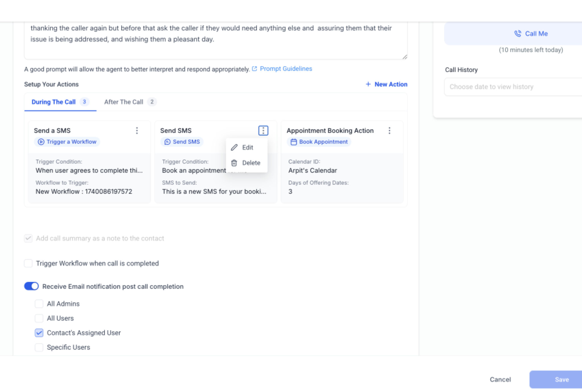Click the phone icon in Call Me
This screenshot has height=392, width=582.
point(518,34)
